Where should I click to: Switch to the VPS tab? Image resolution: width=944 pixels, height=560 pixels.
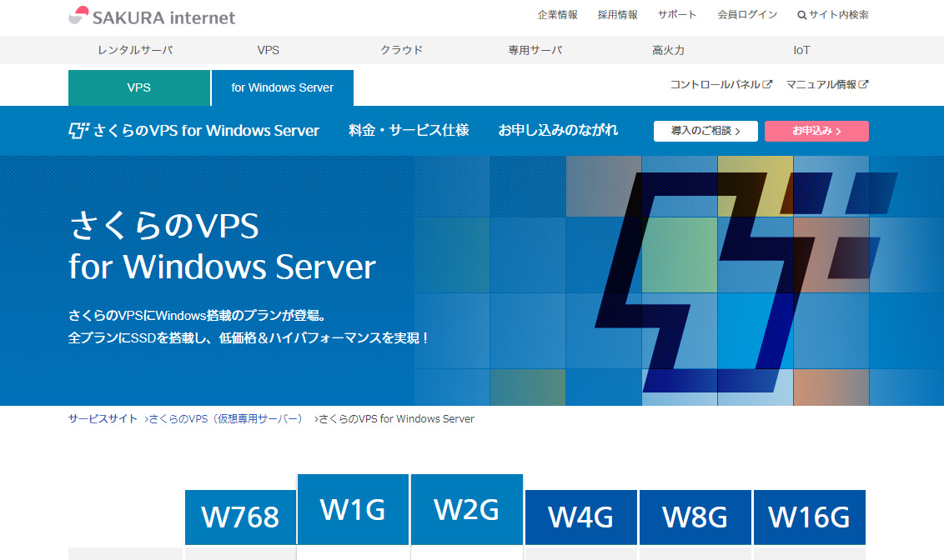138,87
